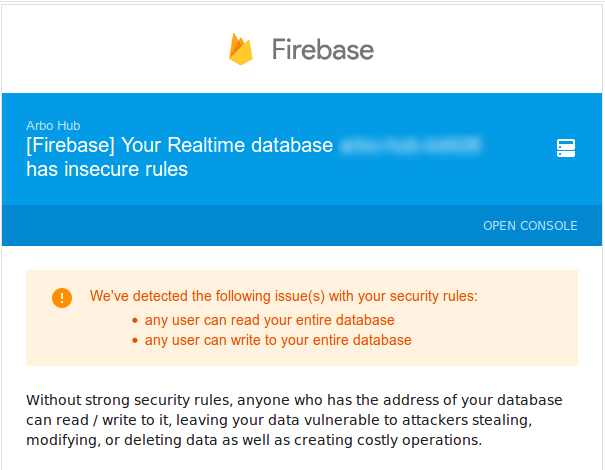The image size is (605, 470).
Task: Click the 'has insecure rules' title line
Action: point(107,169)
